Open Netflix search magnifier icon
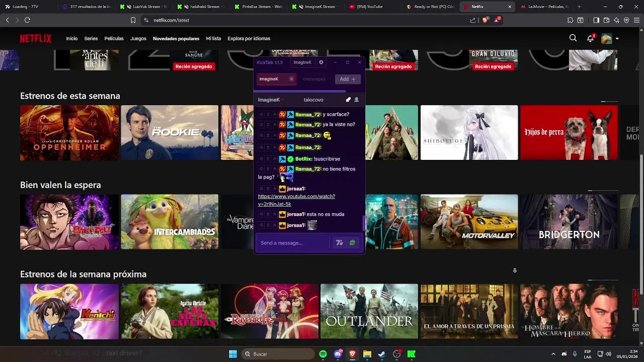The image size is (644, 362). click(573, 38)
